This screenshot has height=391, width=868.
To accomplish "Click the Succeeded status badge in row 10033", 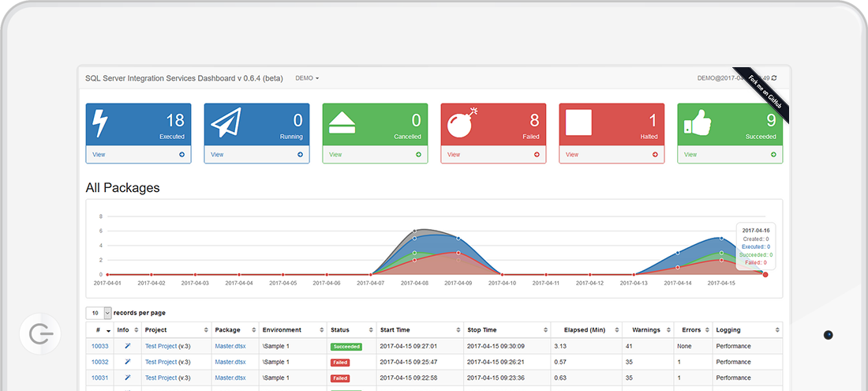I will 346,347.
